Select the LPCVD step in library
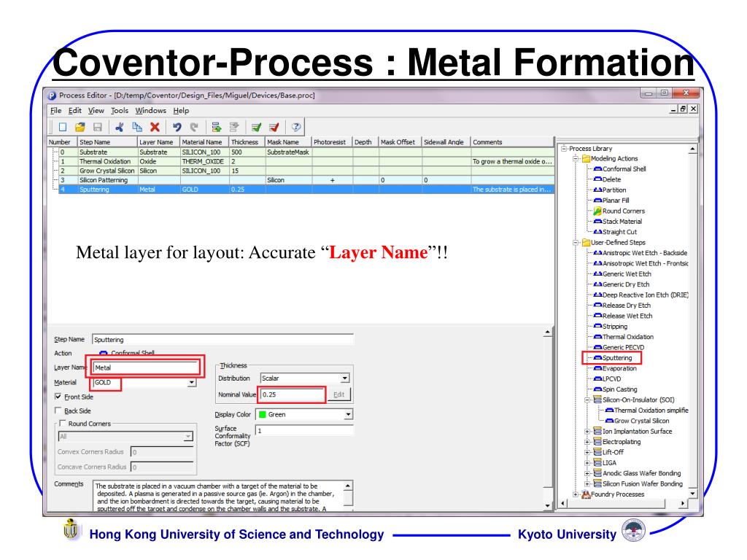Image resolution: width=747 pixels, height=560 pixels. 612,378
